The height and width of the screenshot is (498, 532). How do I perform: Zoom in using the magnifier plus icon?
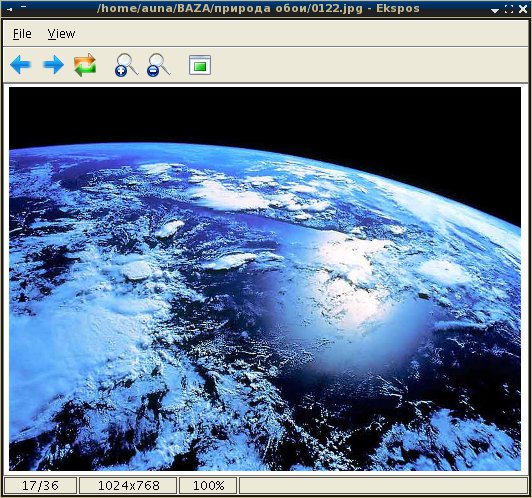[126, 65]
